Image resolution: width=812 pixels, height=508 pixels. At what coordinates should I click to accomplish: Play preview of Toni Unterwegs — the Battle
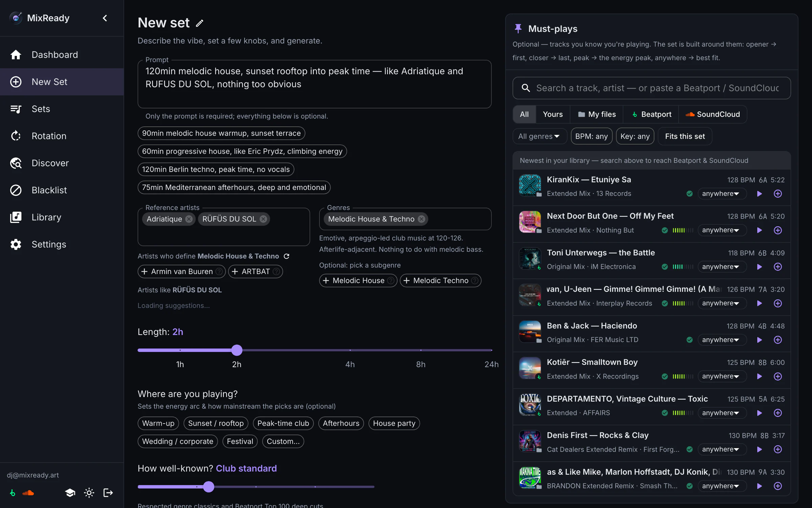pyautogui.click(x=760, y=267)
